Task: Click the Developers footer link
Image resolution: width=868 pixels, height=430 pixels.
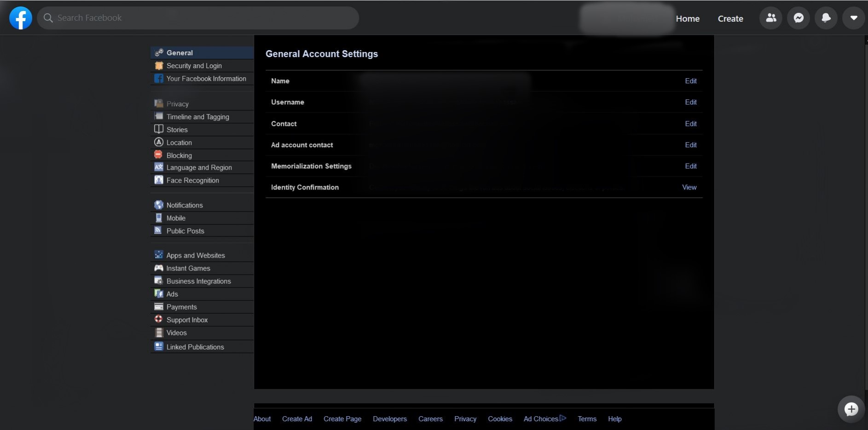Action: click(x=390, y=419)
